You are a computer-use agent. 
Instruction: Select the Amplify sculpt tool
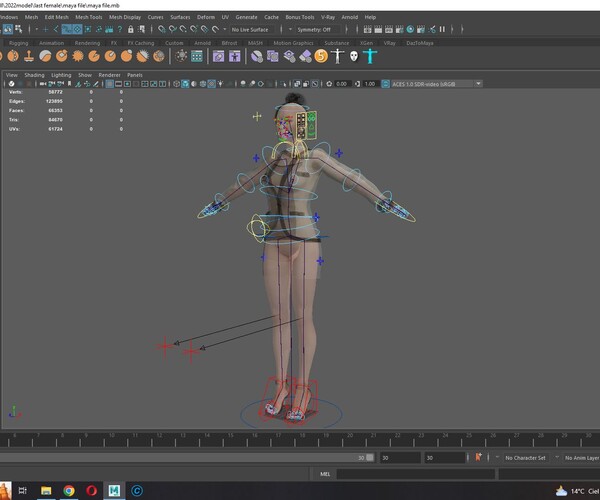click(142, 56)
